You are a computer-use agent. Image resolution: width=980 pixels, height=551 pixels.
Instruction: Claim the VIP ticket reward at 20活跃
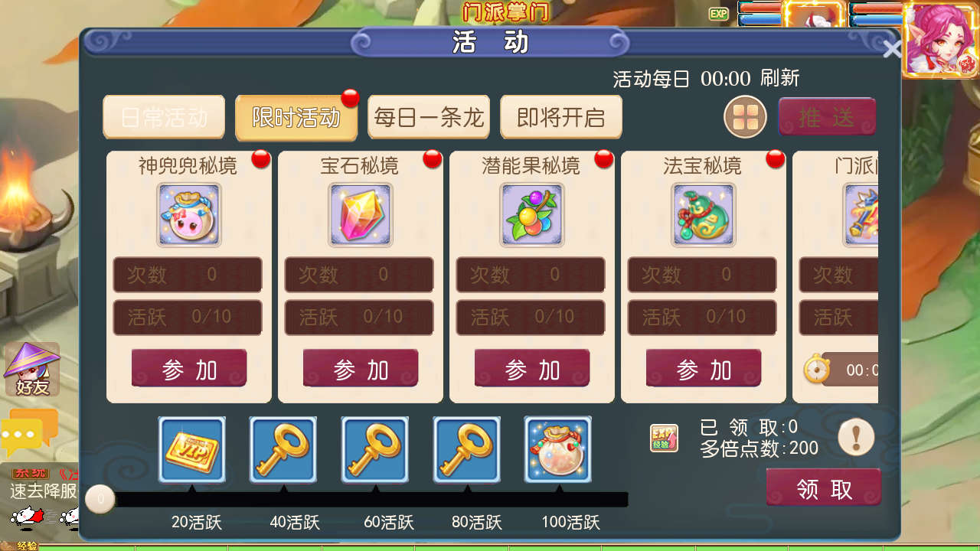pyautogui.click(x=192, y=449)
